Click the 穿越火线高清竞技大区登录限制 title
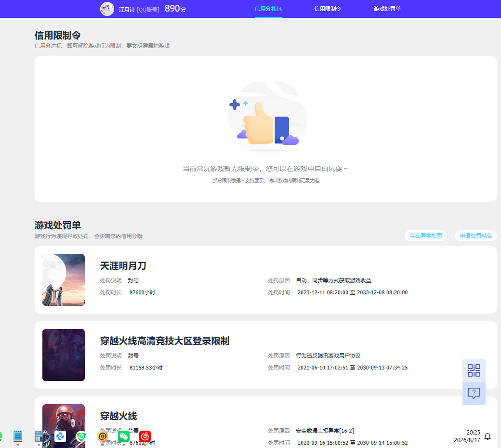The image size is (501, 448). click(165, 341)
